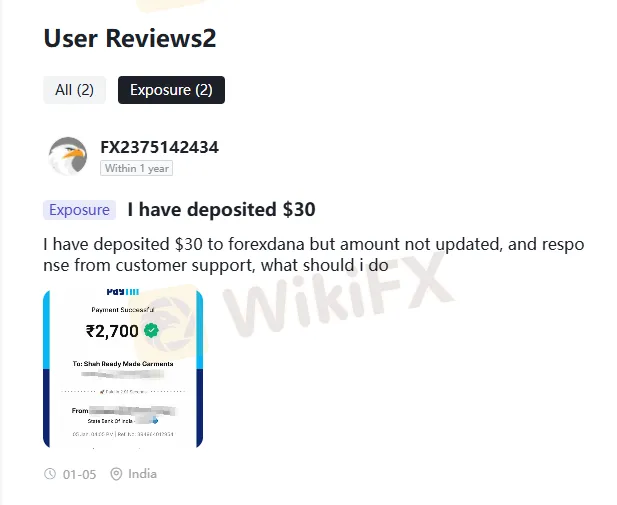Switch to the All (2) reviews tab
Viewport: 617px width, 505px height.
coord(74,90)
